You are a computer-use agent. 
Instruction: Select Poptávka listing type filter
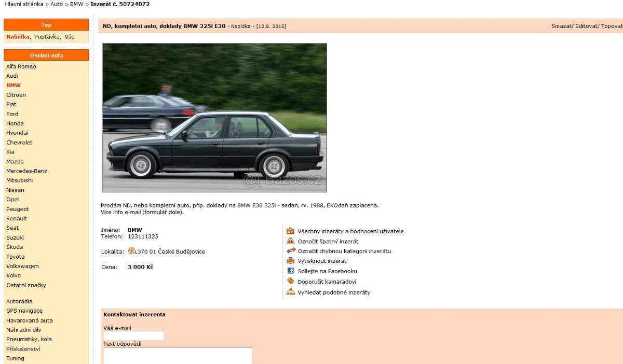pos(47,37)
